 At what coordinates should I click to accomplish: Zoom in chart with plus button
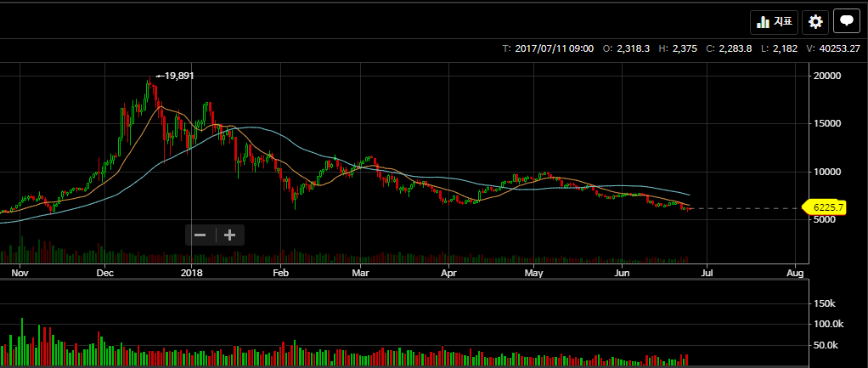pos(229,235)
